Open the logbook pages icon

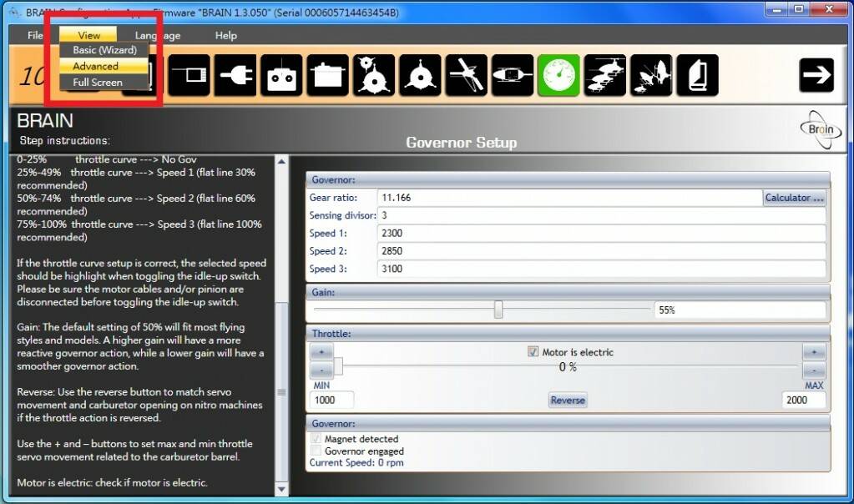pyautogui.click(x=698, y=75)
